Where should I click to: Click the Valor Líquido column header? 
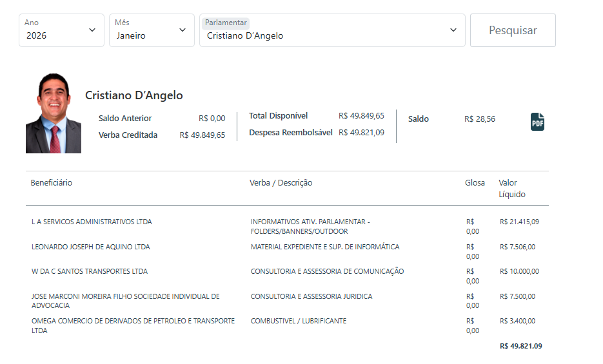512,188
